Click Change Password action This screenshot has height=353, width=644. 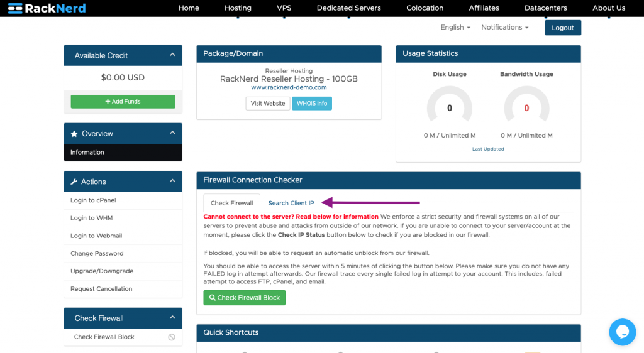click(x=123, y=253)
